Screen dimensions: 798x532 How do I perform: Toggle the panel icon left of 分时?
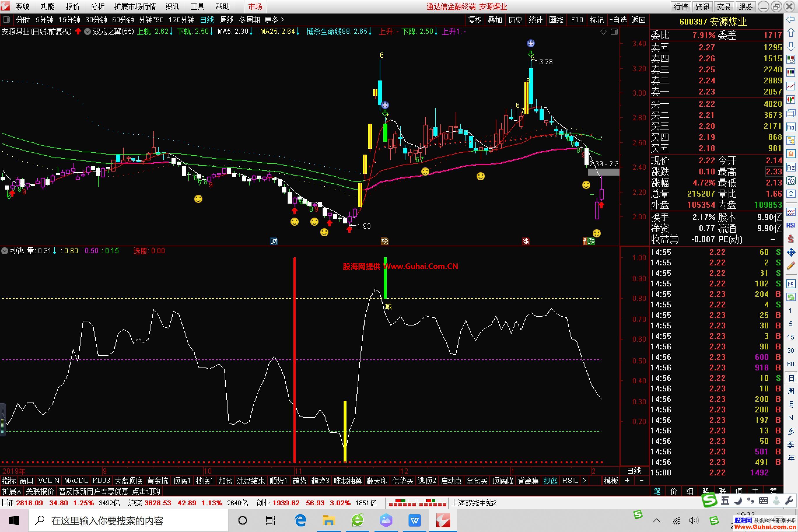pyautogui.click(x=6, y=20)
